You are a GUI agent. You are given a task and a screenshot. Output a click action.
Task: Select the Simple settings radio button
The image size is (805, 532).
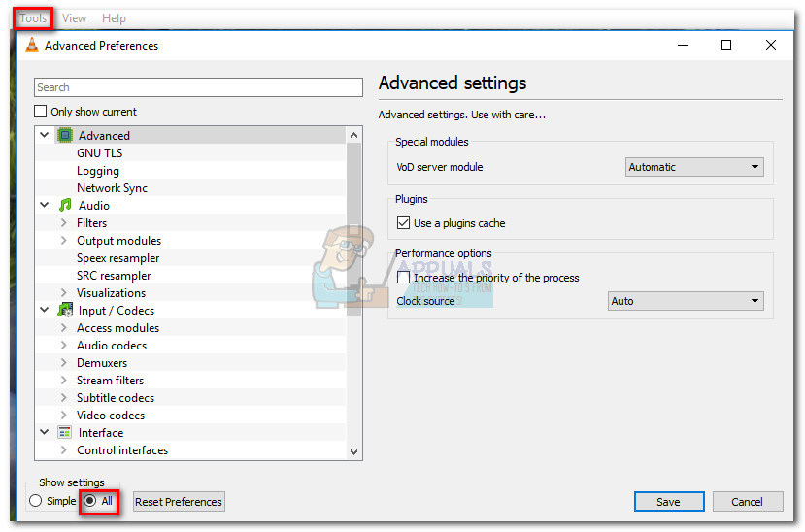35,501
